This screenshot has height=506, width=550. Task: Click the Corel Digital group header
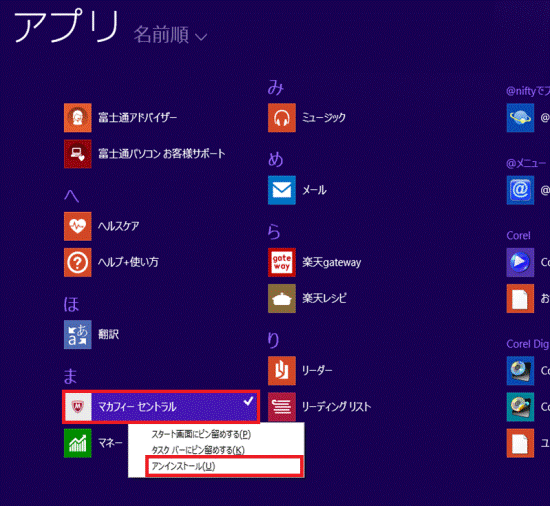point(528,344)
